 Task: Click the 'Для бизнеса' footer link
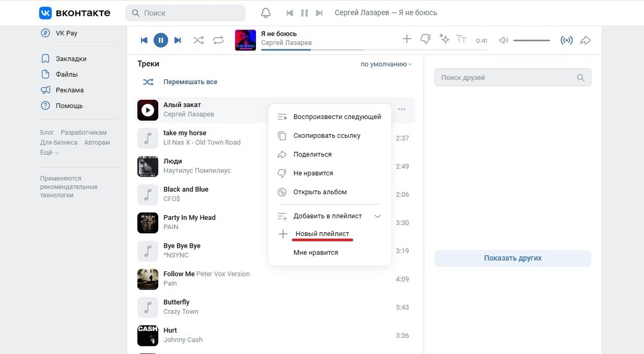[58, 143]
